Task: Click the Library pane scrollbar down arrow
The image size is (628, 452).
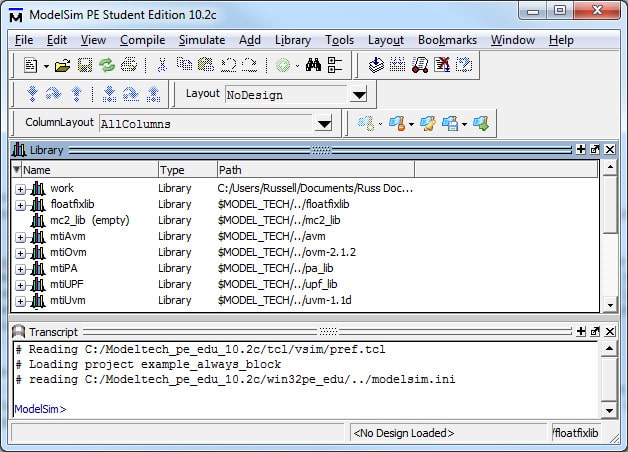Action: click(610, 305)
